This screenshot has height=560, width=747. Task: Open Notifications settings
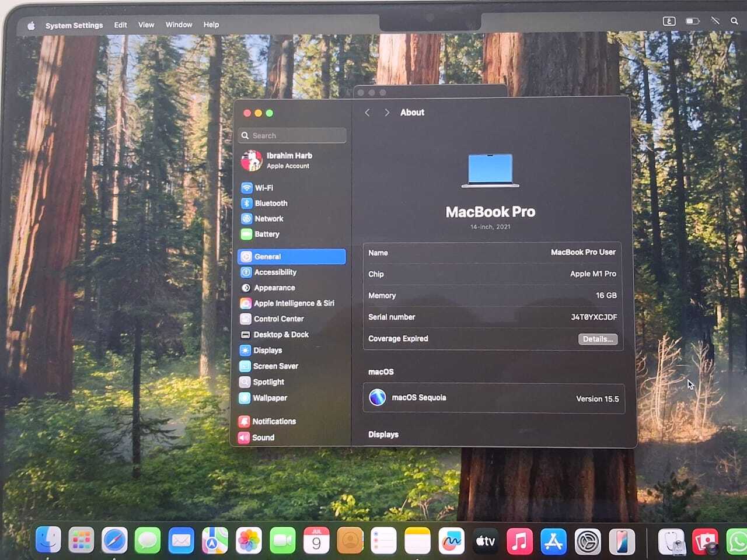coord(274,421)
